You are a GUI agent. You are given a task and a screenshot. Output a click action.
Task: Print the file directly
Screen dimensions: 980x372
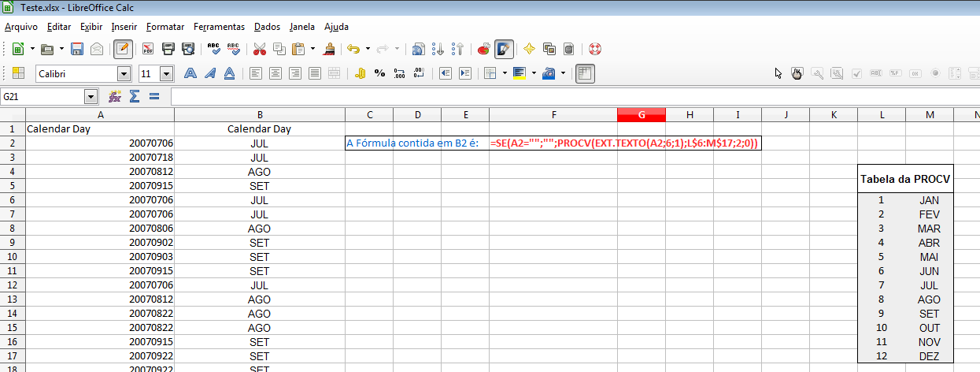(168, 49)
